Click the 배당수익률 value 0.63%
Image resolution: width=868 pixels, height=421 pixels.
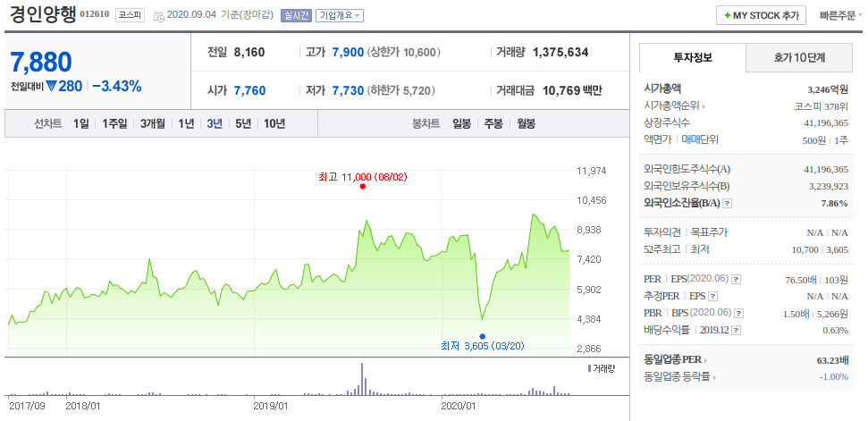pos(835,330)
